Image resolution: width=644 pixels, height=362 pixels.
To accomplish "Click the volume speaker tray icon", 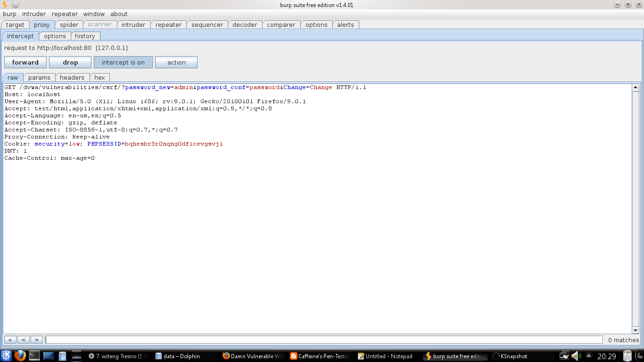I will 576,356.
